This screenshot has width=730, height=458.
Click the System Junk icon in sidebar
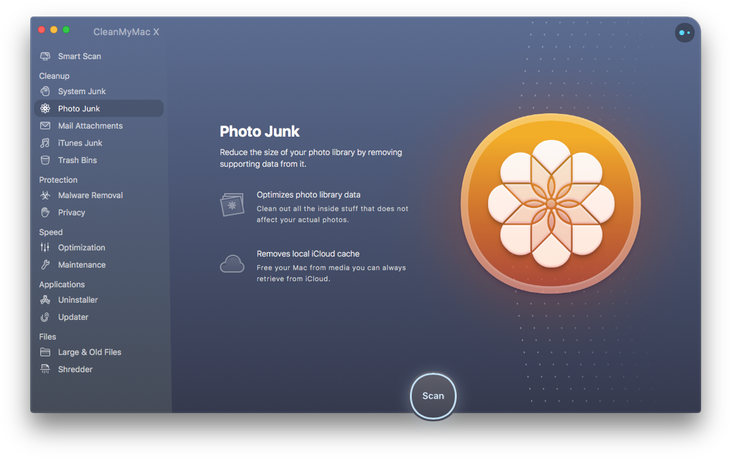[x=45, y=91]
